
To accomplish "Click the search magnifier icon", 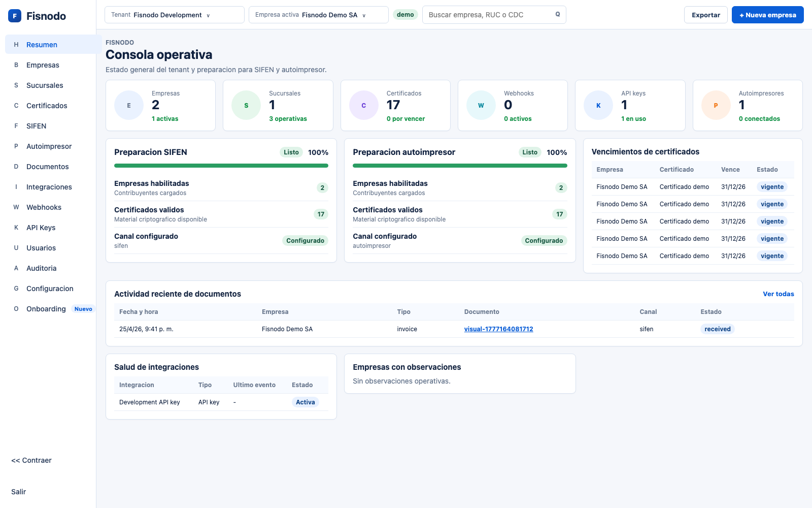I will [557, 15].
